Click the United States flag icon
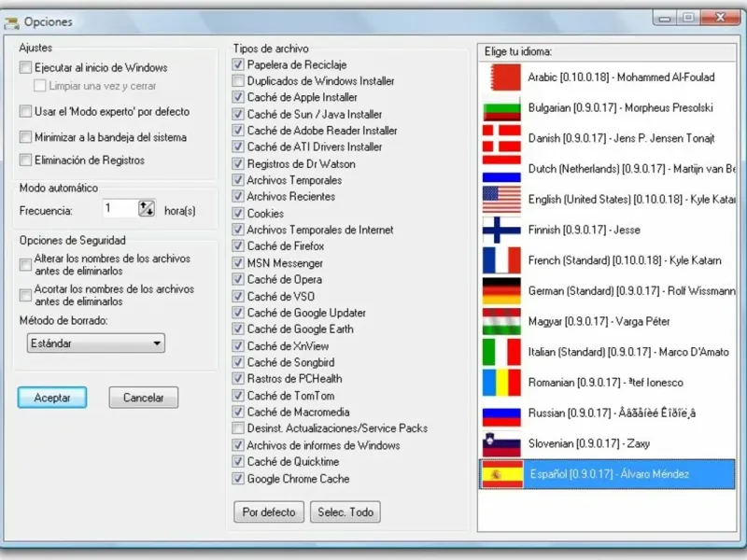The image size is (747, 560). tap(501, 200)
